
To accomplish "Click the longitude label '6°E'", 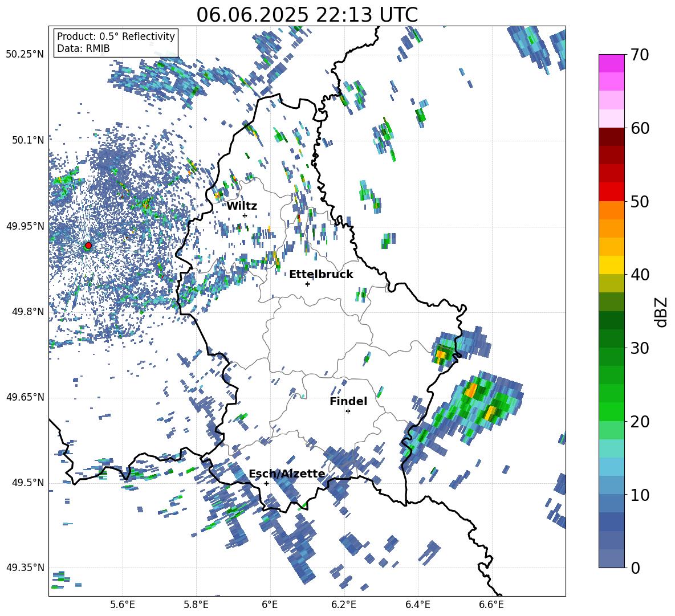I will pyautogui.click(x=270, y=605).
